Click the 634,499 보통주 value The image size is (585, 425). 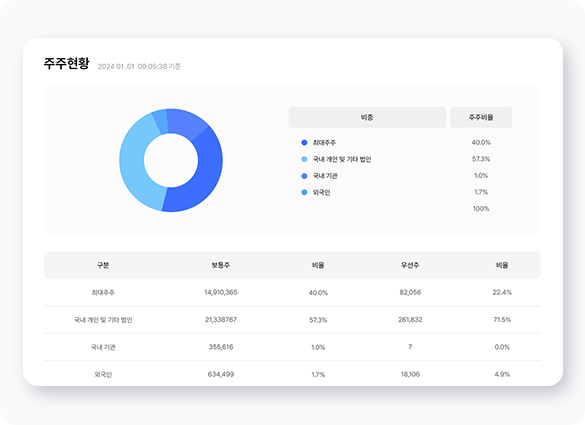[220, 374]
